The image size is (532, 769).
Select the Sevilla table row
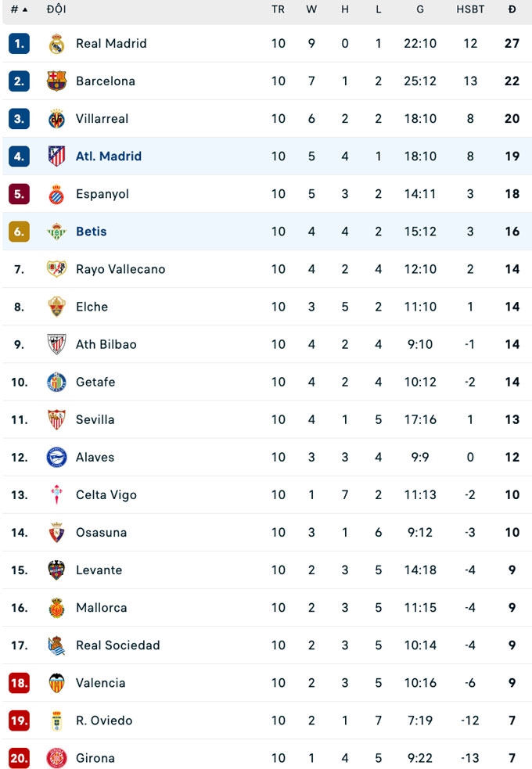pyautogui.click(x=266, y=420)
